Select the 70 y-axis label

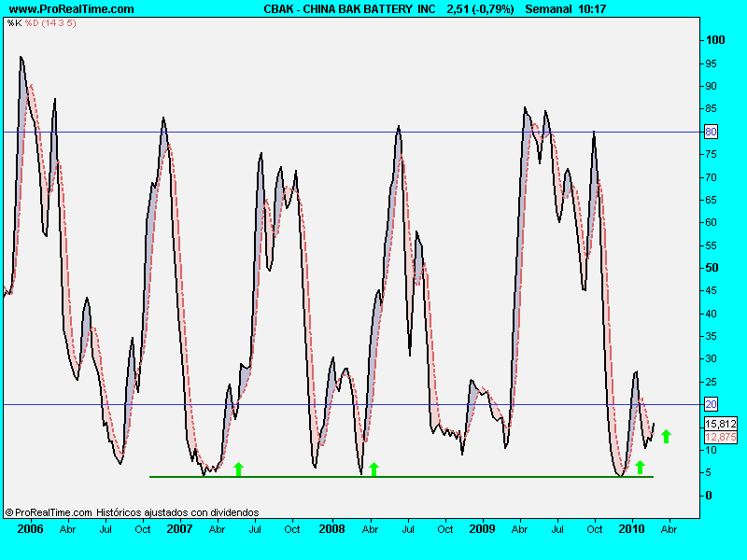[x=711, y=177]
